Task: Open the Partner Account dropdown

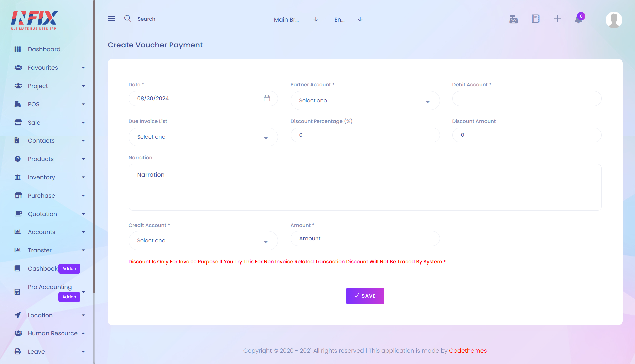Action: (x=365, y=101)
